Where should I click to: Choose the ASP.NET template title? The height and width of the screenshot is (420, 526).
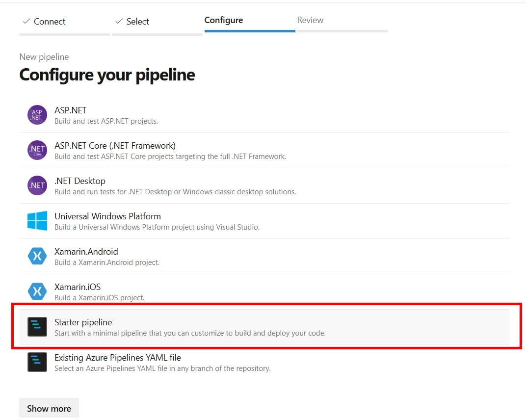point(71,110)
